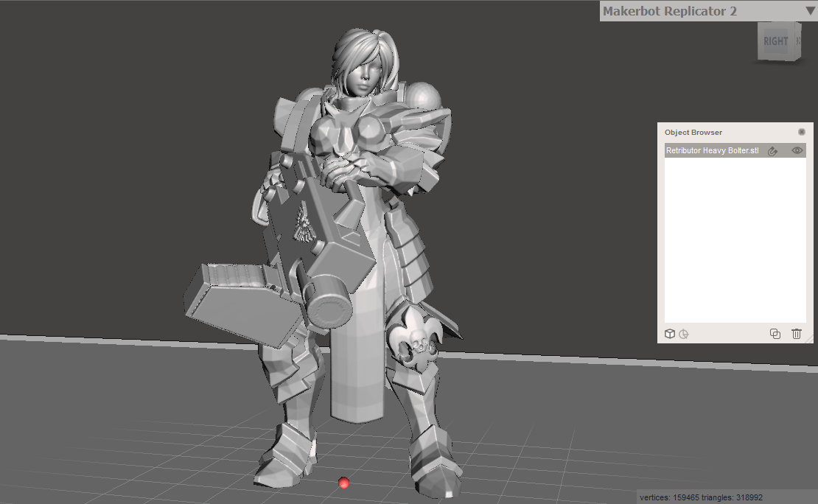818x504 pixels.
Task: Click the Object Browser resize grip corner
Action: [x=809, y=339]
